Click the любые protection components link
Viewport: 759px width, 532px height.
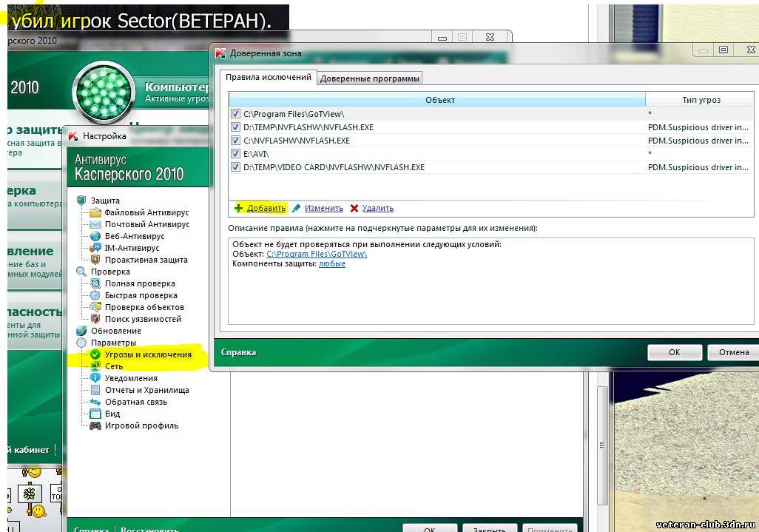click(332, 264)
